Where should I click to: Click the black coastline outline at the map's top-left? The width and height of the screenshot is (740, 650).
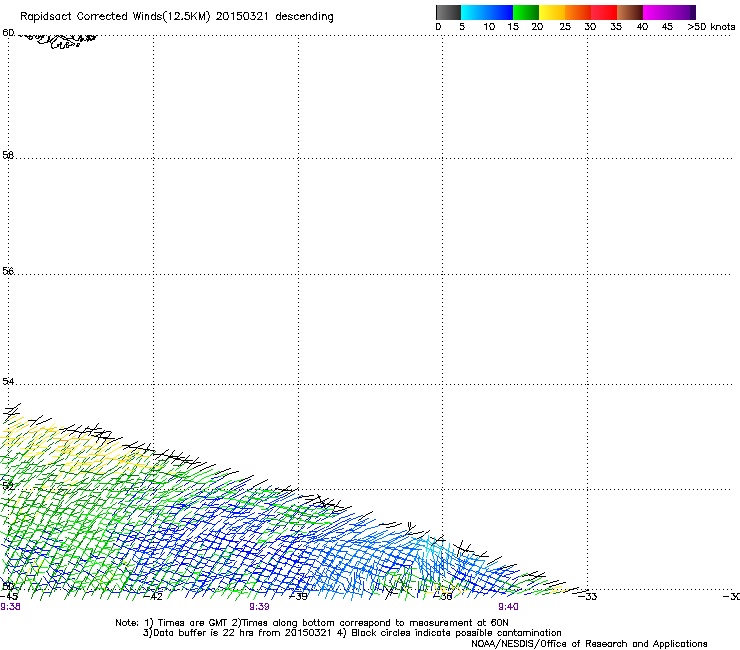pyautogui.click(x=59, y=41)
